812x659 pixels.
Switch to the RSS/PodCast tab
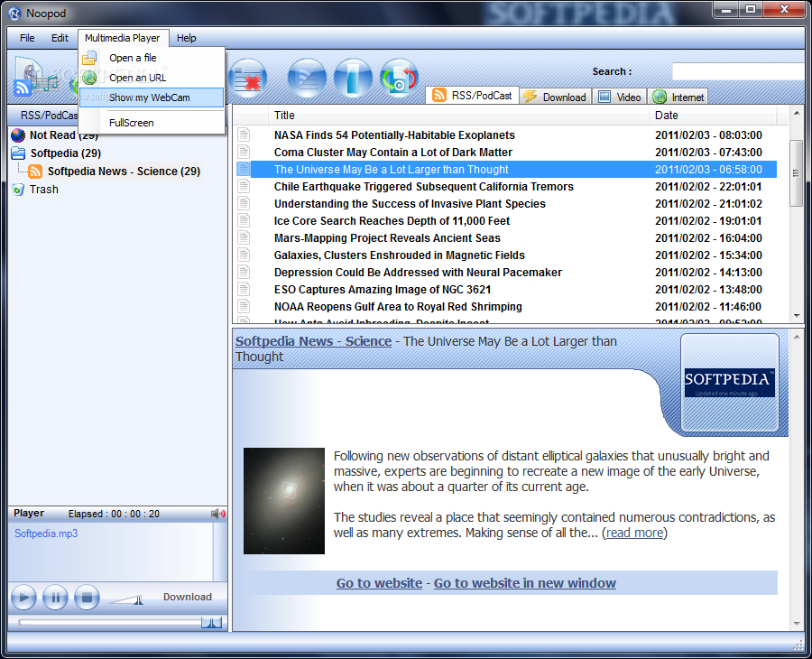(472, 96)
